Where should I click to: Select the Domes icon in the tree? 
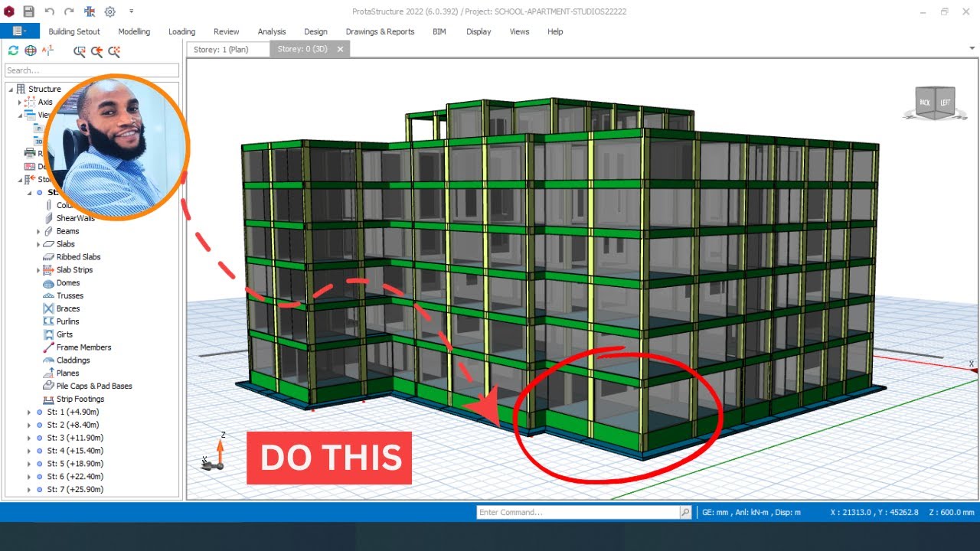pos(49,283)
